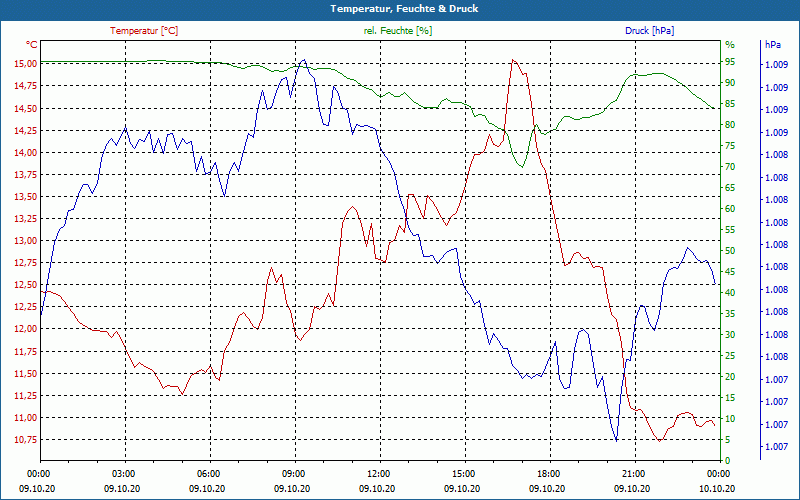Click the 09.10.20 date beneath 12:00

(x=377, y=488)
